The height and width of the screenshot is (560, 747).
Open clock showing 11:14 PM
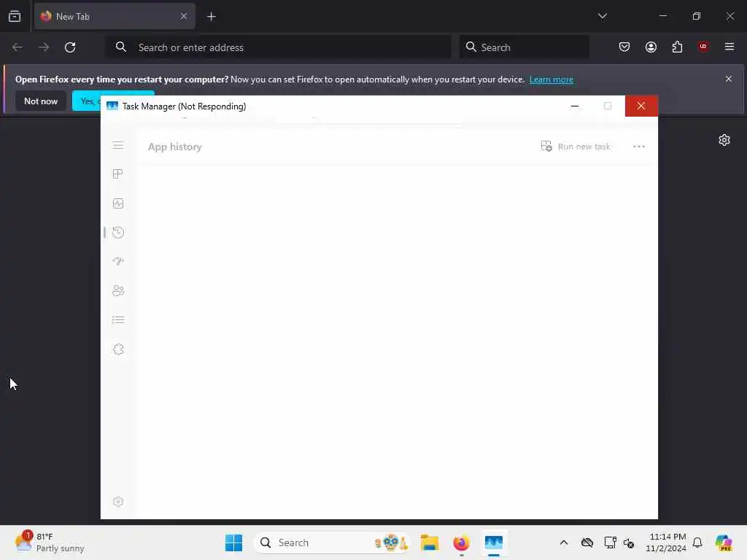pyautogui.click(x=666, y=542)
